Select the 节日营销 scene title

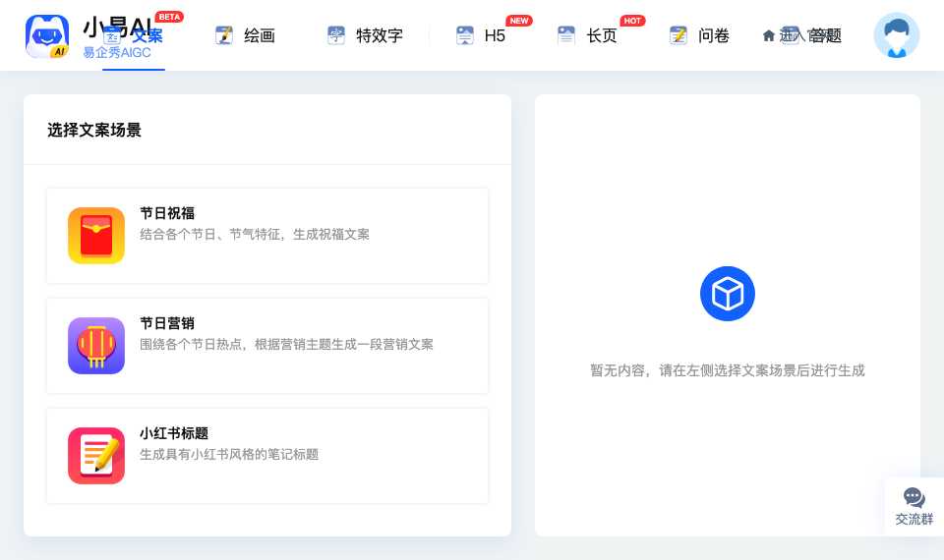(167, 323)
